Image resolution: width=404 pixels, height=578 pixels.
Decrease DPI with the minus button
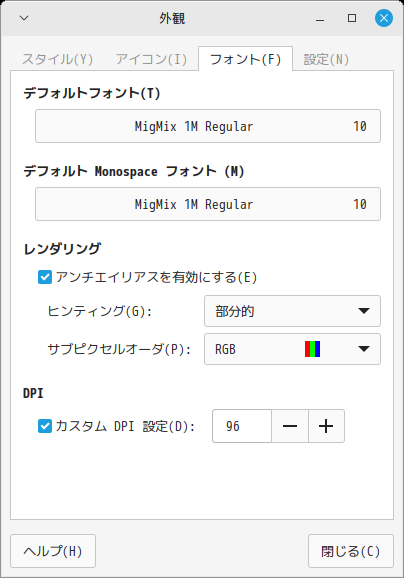pyautogui.click(x=290, y=426)
